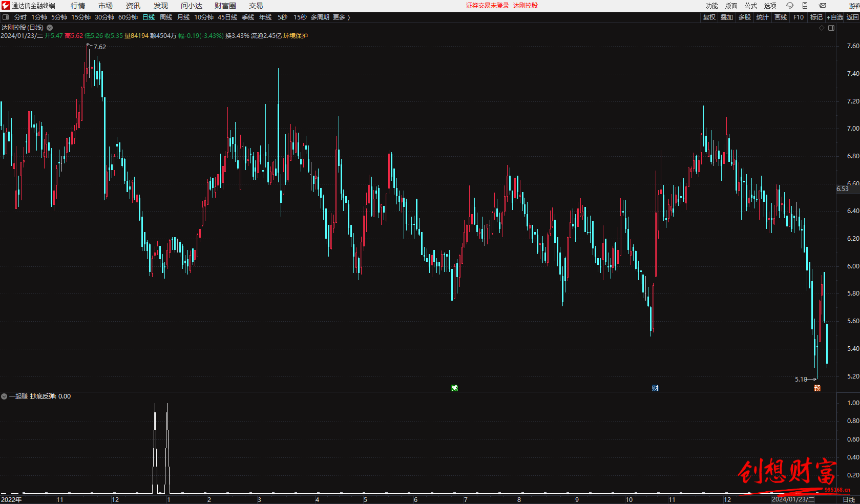Expand the 一起赚 indicator dropdown arrow

click(x=4, y=396)
